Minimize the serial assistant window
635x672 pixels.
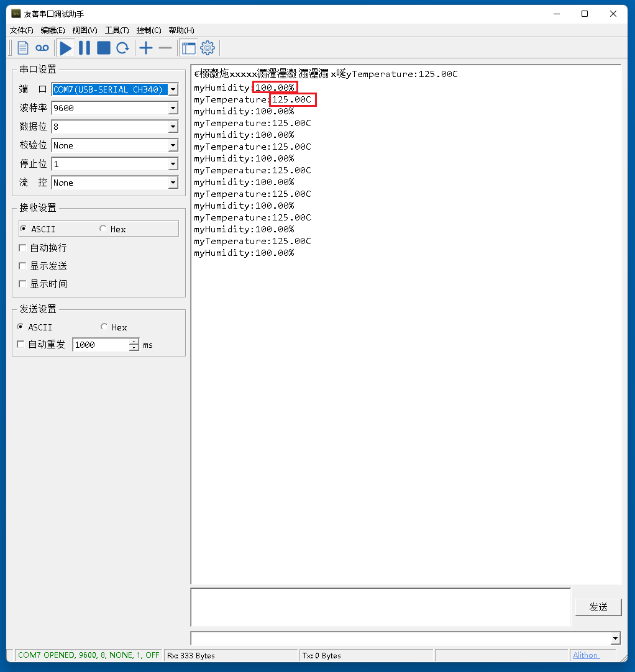(557, 14)
